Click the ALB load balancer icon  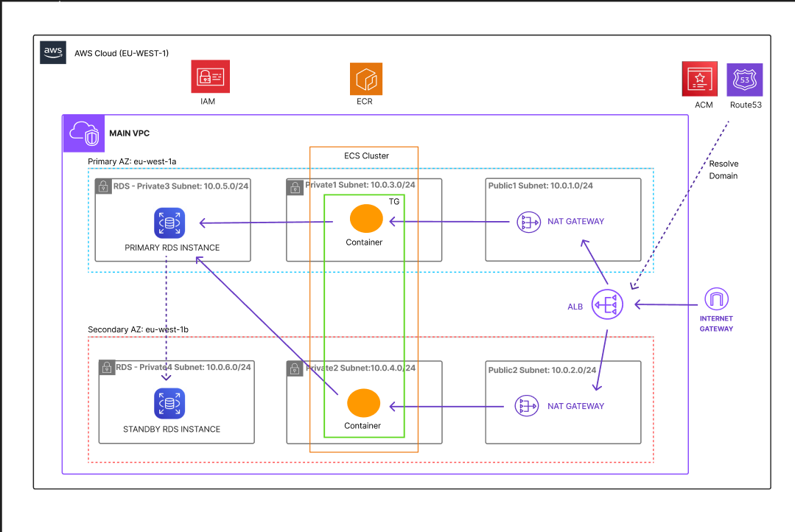[x=607, y=304]
